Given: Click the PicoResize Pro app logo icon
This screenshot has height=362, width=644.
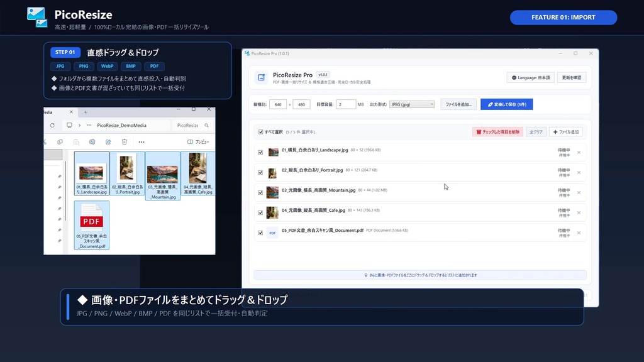Looking at the screenshot, I should pos(261,77).
